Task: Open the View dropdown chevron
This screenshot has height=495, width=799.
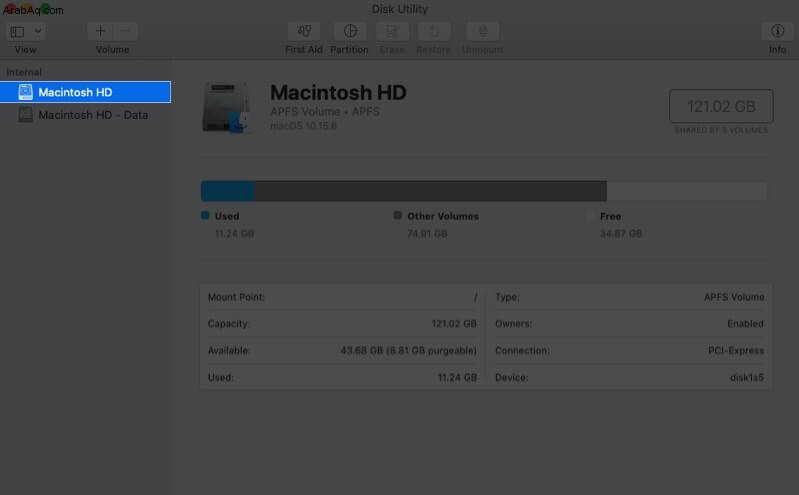Action: (38, 31)
